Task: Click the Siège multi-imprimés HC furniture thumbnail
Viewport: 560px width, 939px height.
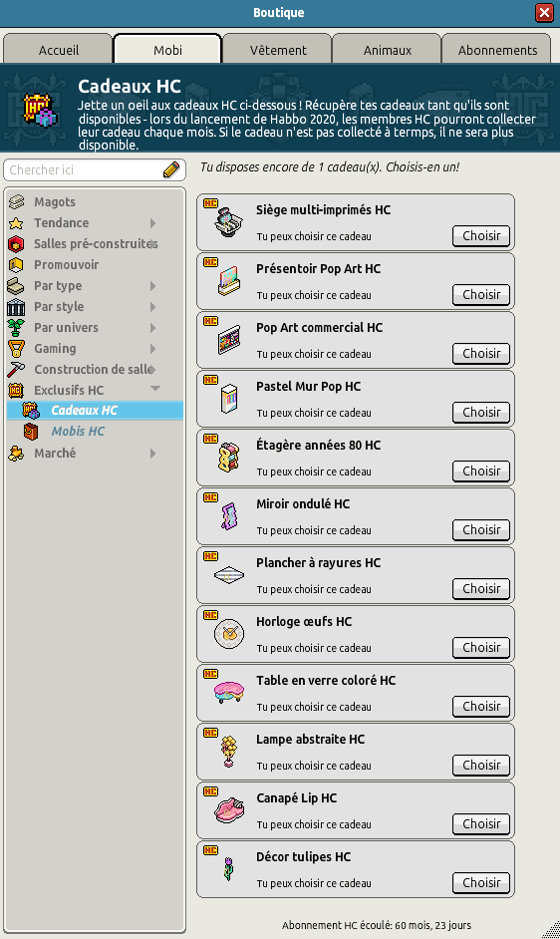Action: (229, 221)
